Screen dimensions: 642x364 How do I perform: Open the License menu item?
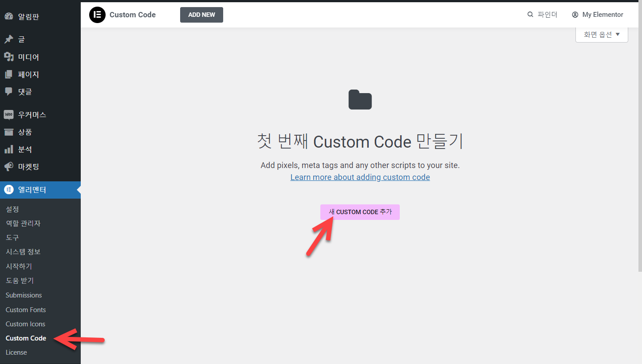tap(16, 352)
